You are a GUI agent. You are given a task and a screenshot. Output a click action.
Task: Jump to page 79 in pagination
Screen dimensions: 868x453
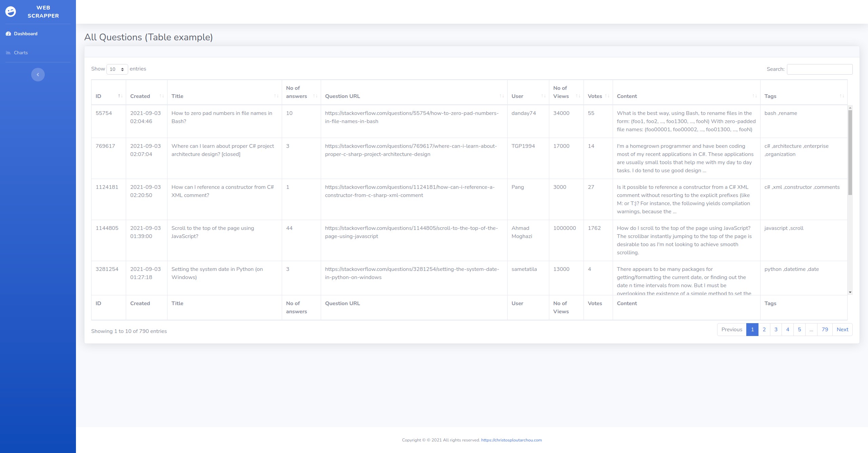pyautogui.click(x=825, y=330)
